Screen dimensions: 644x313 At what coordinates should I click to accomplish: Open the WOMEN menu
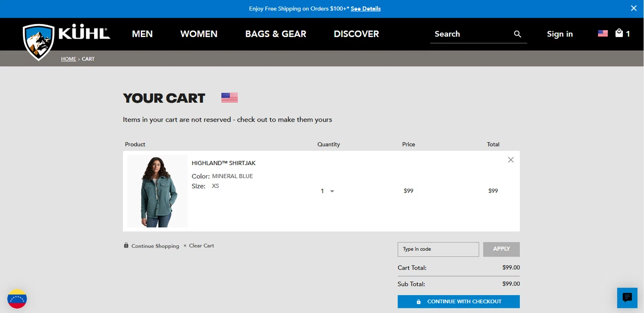click(x=199, y=34)
